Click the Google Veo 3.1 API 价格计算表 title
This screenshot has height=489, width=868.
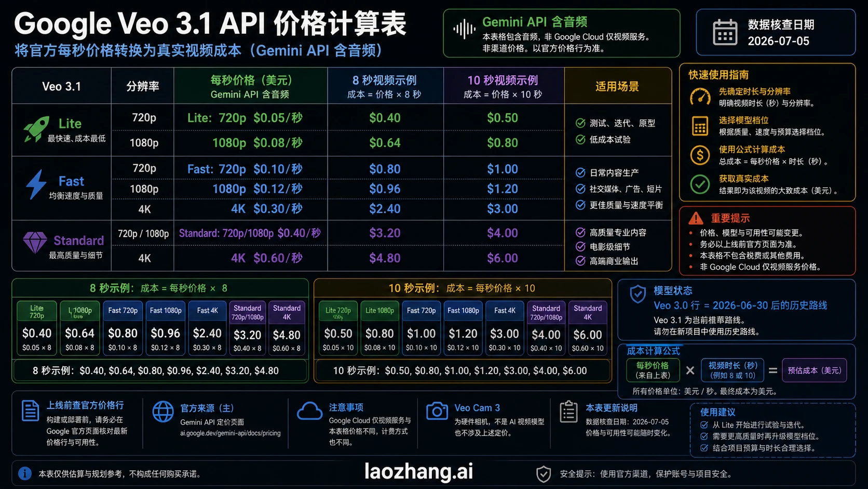tap(210, 23)
